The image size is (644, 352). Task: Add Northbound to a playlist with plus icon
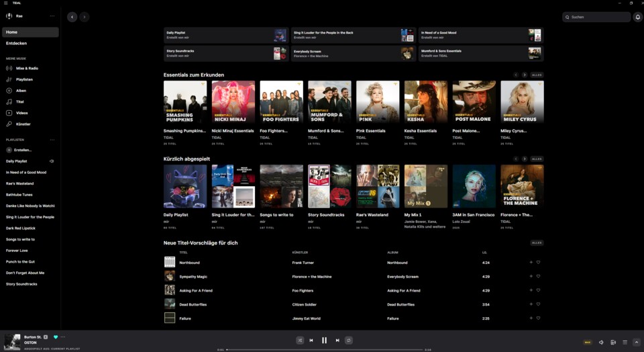(x=531, y=263)
